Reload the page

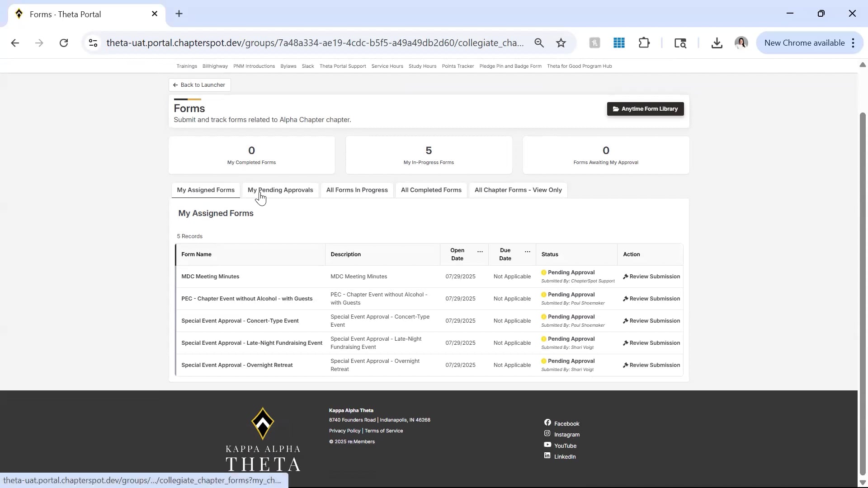[64, 43]
